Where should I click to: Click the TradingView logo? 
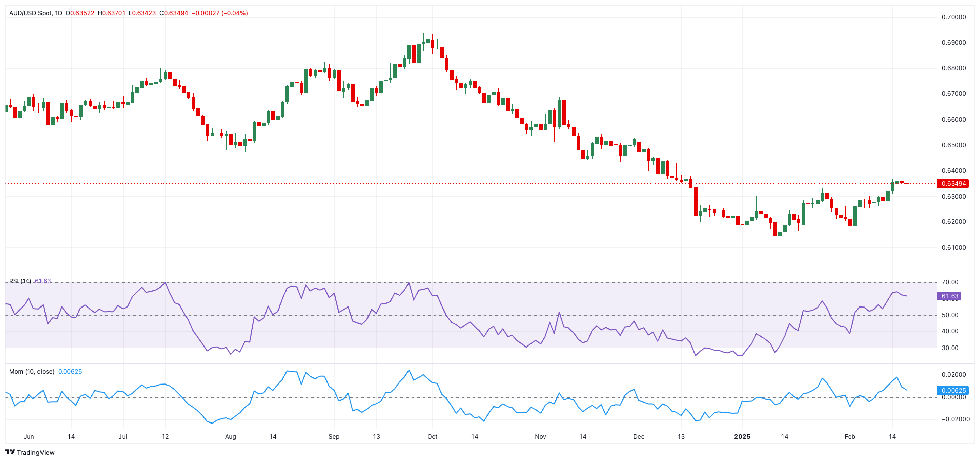[x=30, y=452]
